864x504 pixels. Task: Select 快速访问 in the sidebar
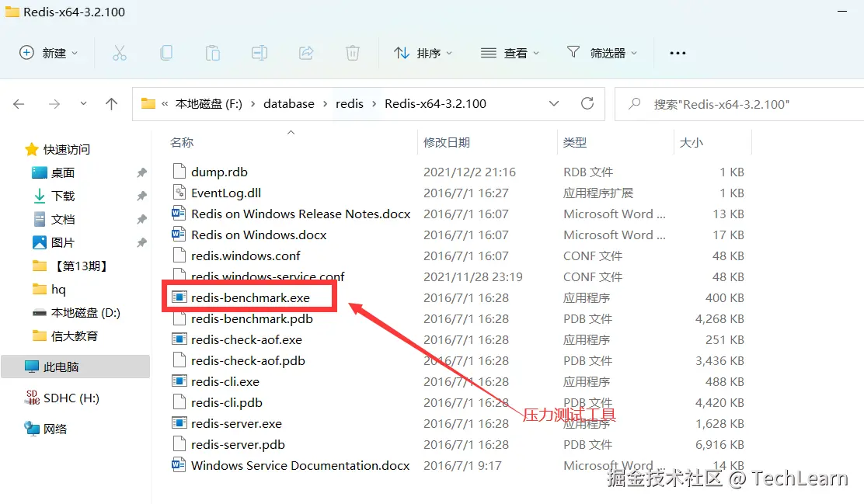click(57, 149)
